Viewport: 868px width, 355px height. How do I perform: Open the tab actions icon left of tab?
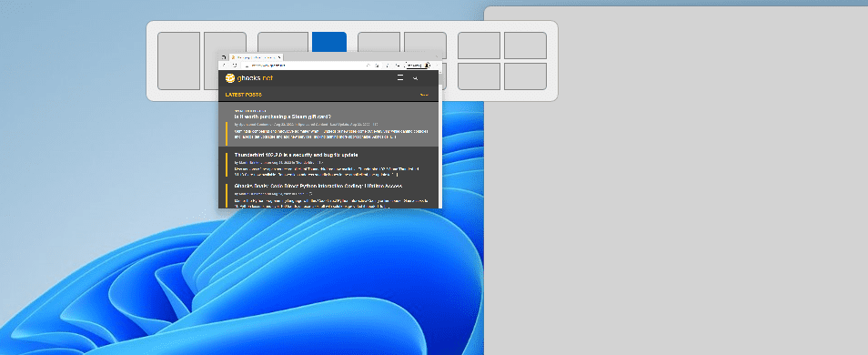(223, 57)
